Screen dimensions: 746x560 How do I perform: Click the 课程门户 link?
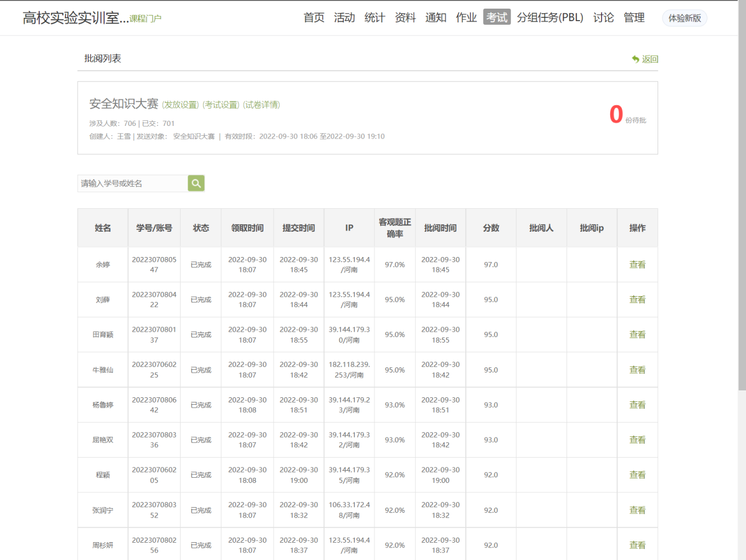146,19
